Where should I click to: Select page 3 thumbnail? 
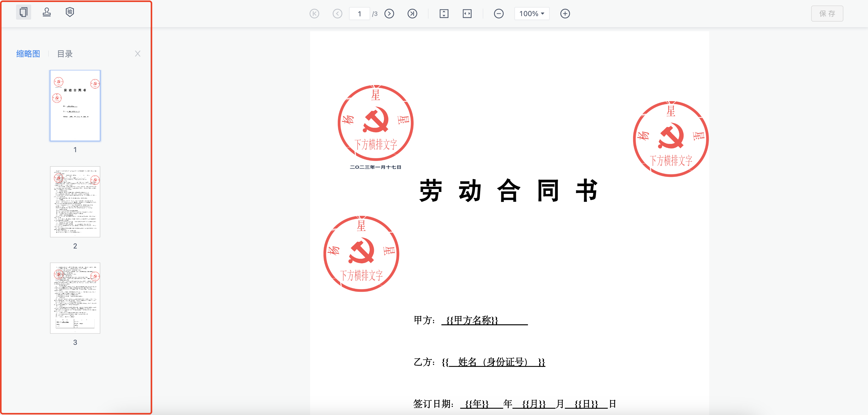tap(75, 298)
